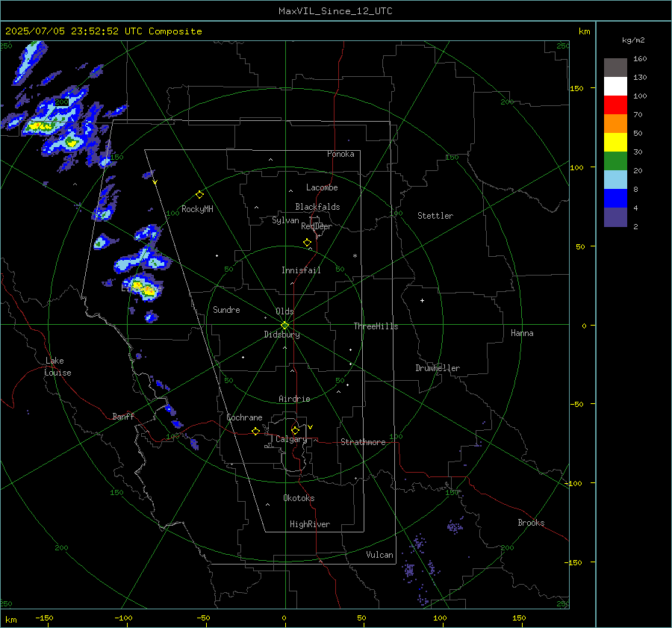Click the 2025/07/05 23:52:52 UTC Composite timestamp

(x=103, y=31)
